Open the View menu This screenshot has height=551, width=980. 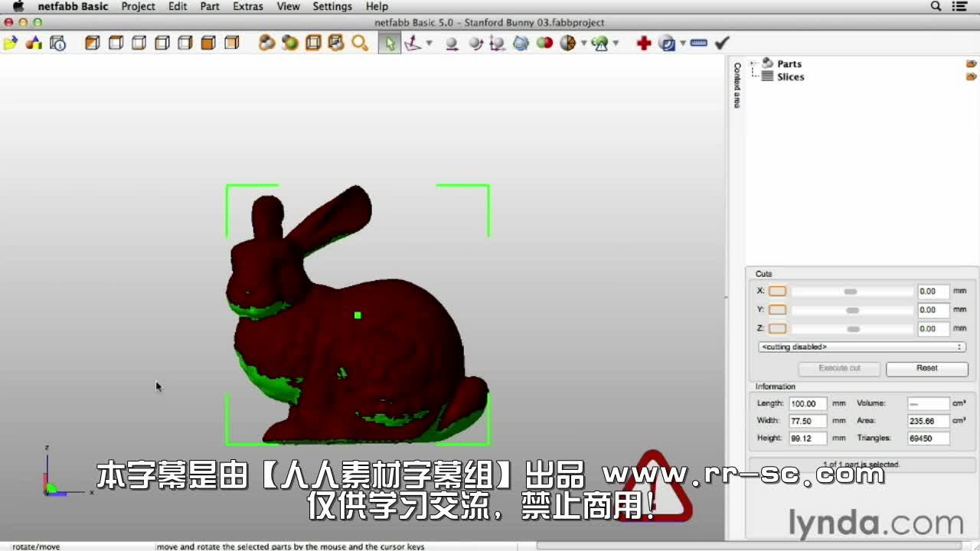(288, 6)
